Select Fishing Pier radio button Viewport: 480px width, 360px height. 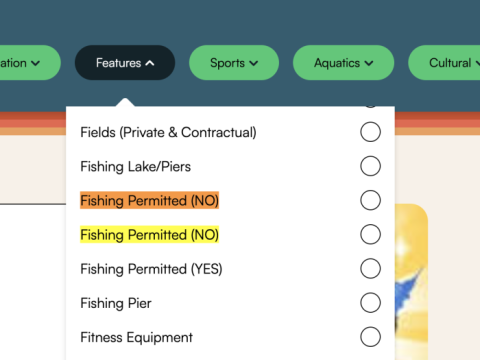click(x=370, y=303)
